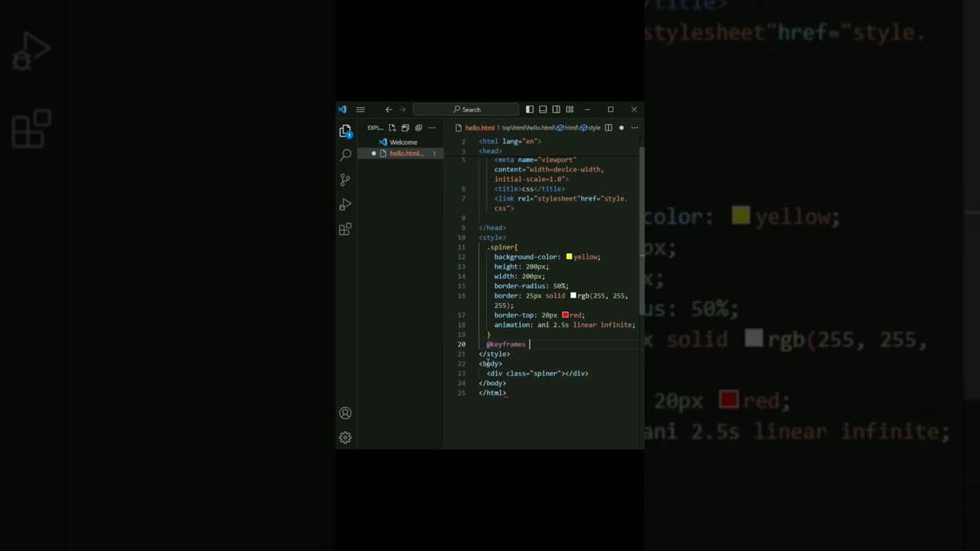Click the div class="spiner" line
The image size is (980, 551).
coord(537,373)
